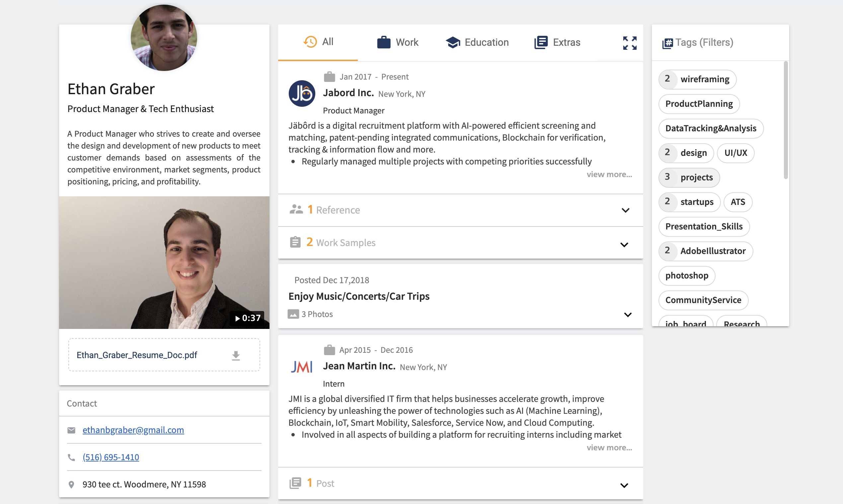Switch to the Education tab

coord(477,42)
